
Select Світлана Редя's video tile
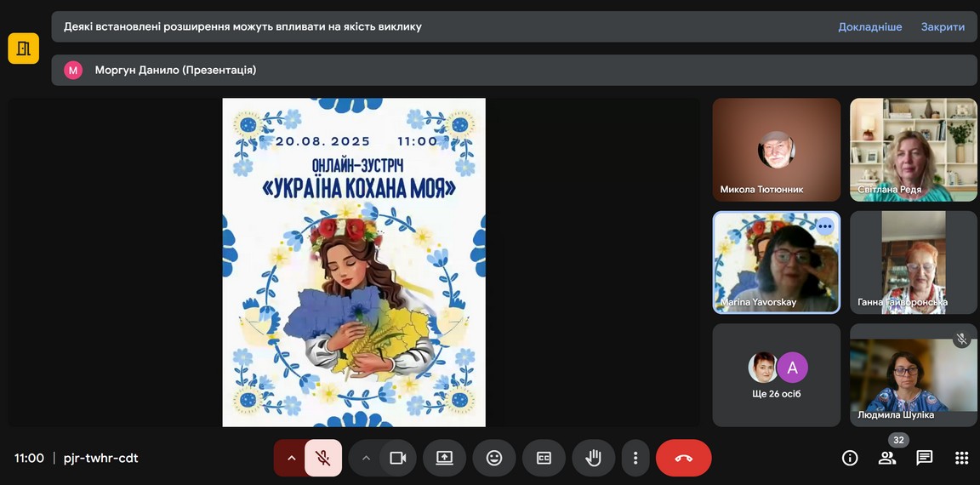pos(913,150)
